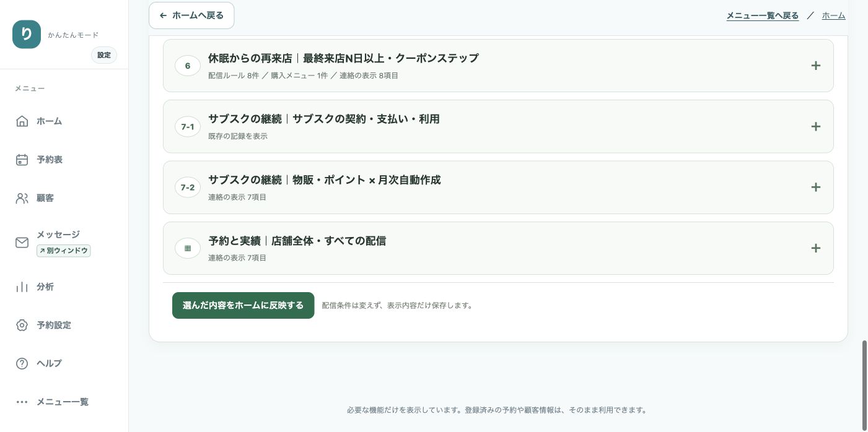Click the number 6 step badge
This screenshot has width=868, height=432.
point(188,66)
